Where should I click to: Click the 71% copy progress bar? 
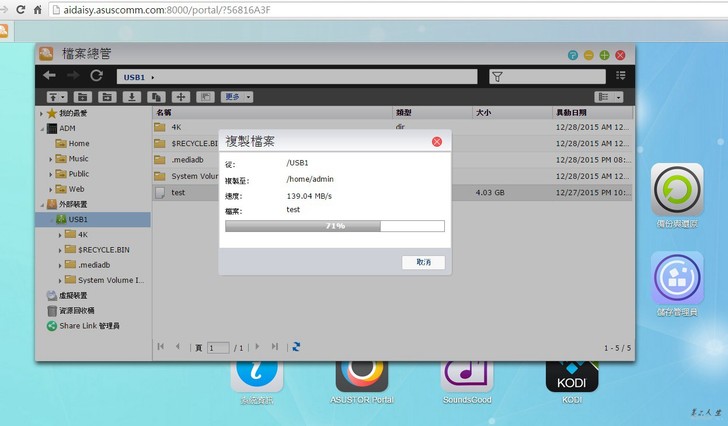(x=335, y=226)
